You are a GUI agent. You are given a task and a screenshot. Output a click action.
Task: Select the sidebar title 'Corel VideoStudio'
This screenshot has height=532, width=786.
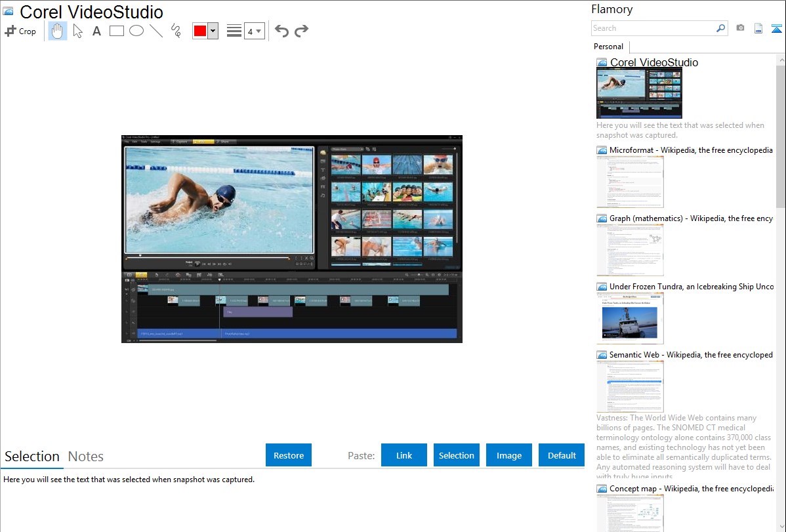pos(654,63)
